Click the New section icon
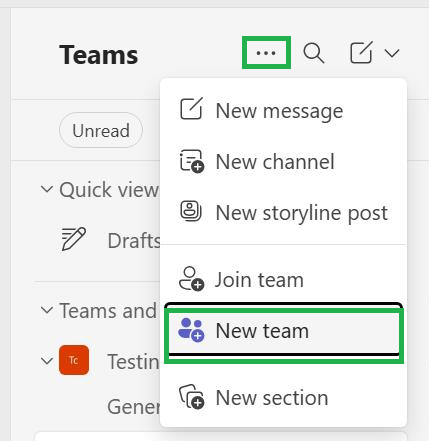The height and width of the screenshot is (443, 429). coord(192,397)
